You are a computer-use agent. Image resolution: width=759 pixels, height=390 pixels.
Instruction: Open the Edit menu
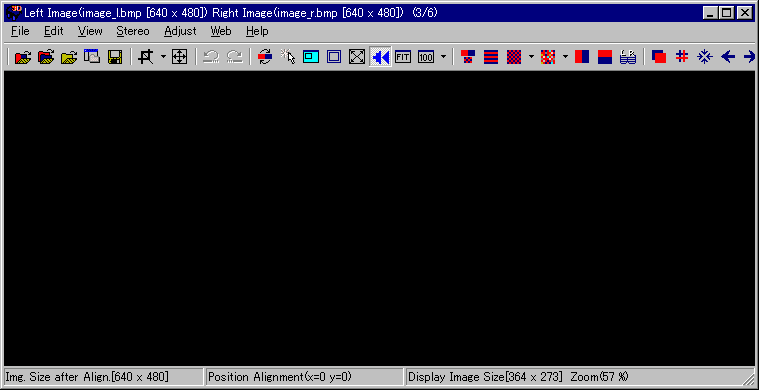point(54,31)
